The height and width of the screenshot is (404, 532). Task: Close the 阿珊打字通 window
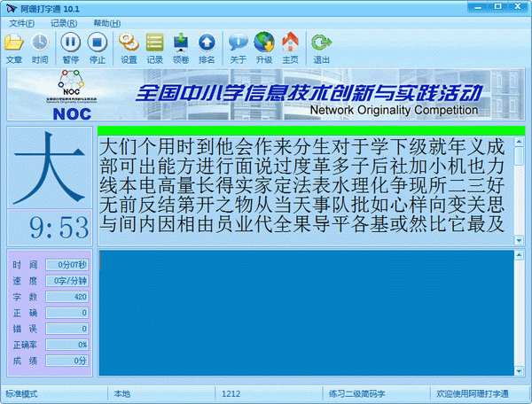[x=518, y=6]
